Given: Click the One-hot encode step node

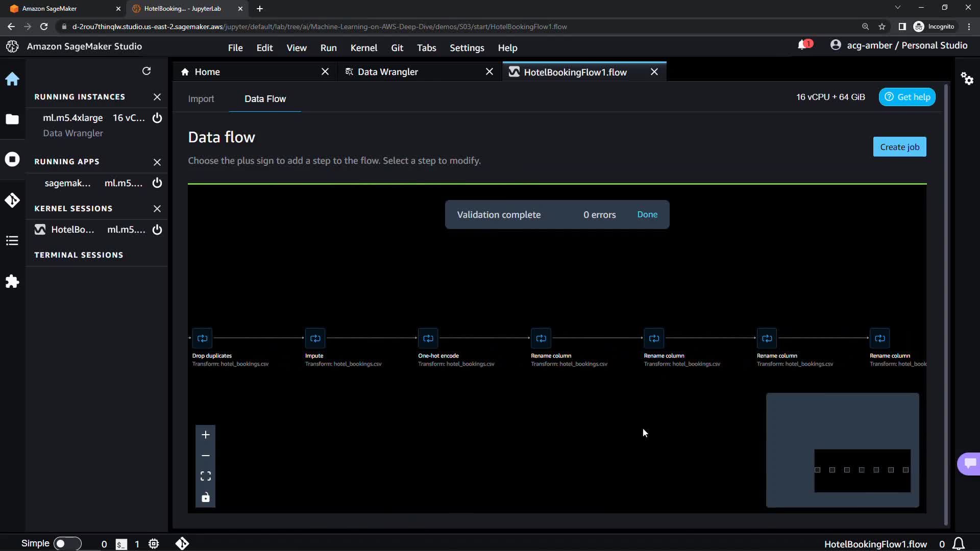Looking at the screenshot, I should (428, 338).
